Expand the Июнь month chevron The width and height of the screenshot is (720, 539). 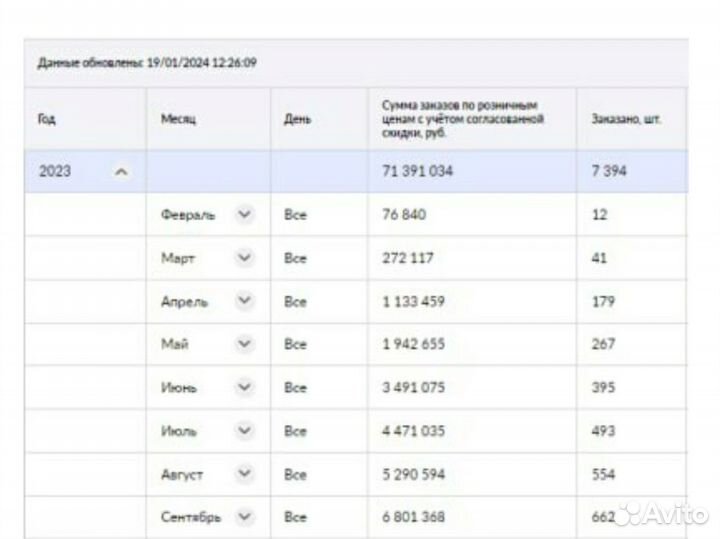[x=244, y=388]
